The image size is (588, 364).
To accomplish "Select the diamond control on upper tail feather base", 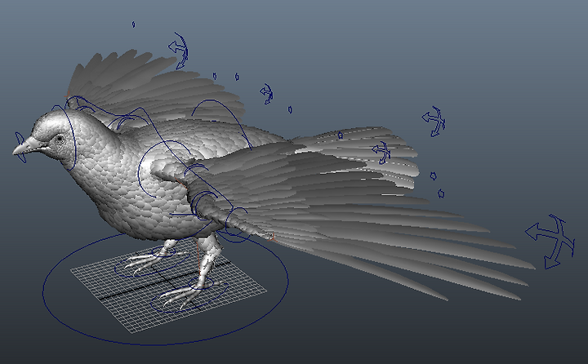I will pos(340,135).
